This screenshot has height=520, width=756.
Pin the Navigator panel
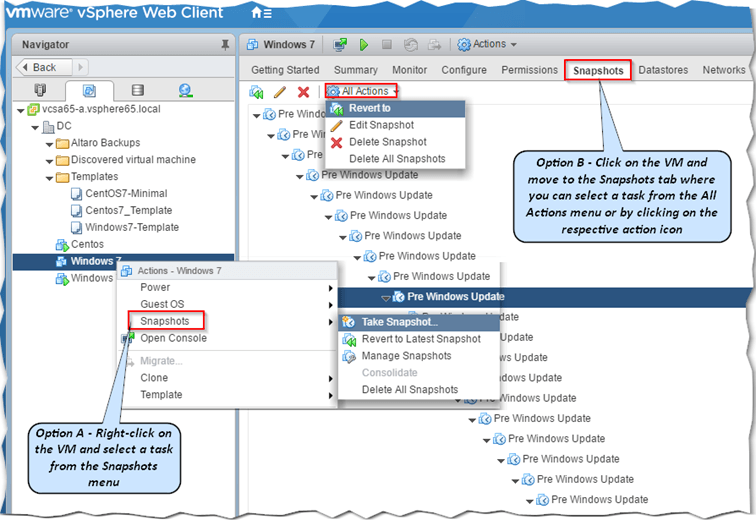click(225, 45)
